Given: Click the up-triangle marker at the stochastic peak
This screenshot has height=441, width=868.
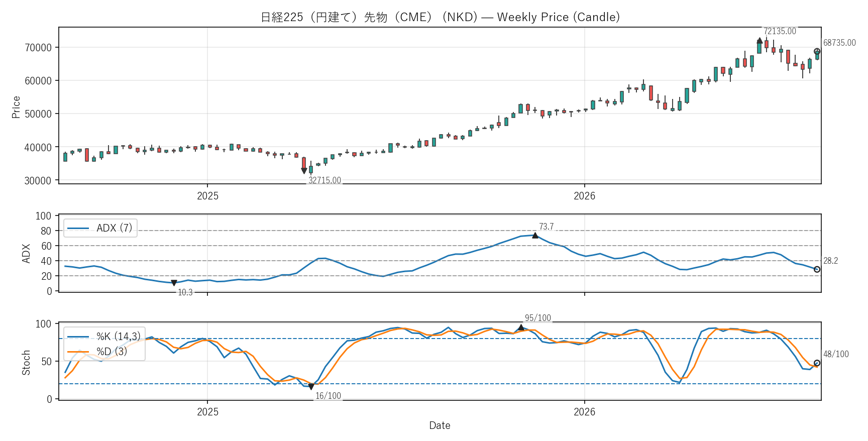Looking at the screenshot, I should [x=521, y=327].
